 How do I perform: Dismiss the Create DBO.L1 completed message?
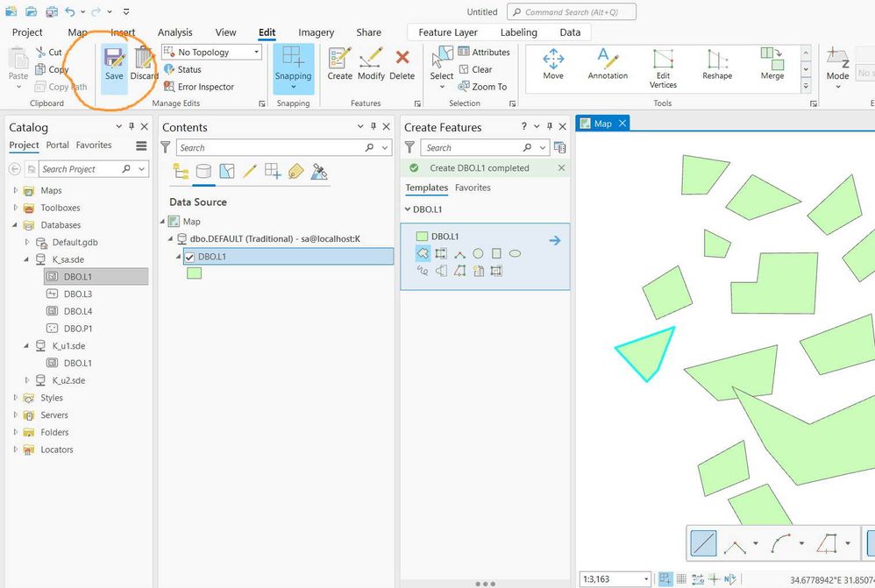point(561,168)
